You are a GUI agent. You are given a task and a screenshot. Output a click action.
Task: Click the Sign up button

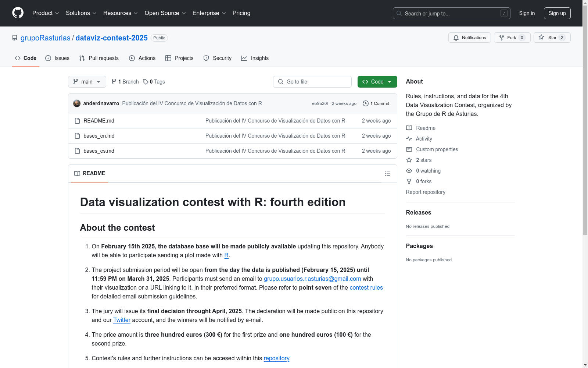pos(557,13)
